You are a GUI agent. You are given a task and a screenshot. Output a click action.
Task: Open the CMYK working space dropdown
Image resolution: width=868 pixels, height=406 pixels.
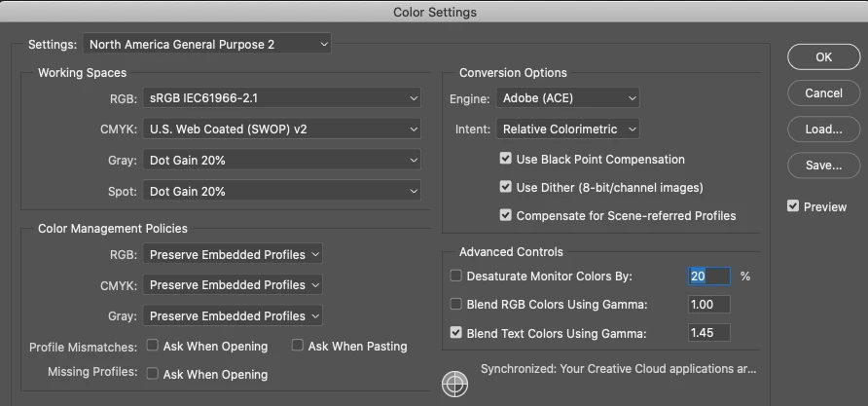(282, 129)
